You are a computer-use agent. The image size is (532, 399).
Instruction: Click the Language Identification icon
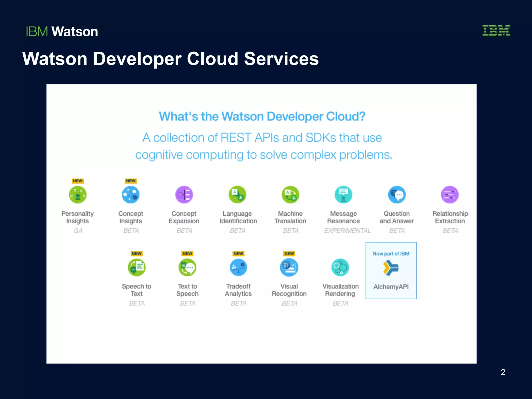pyautogui.click(x=237, y=195)
